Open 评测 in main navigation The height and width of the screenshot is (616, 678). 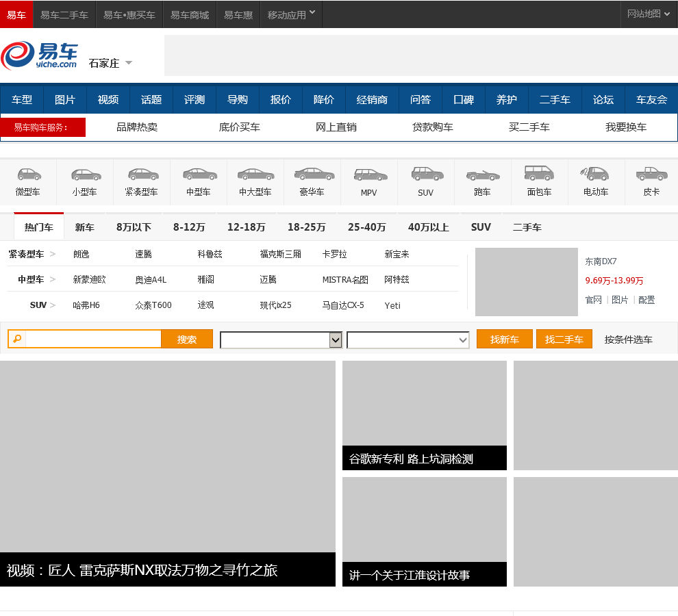coord(194,100)
